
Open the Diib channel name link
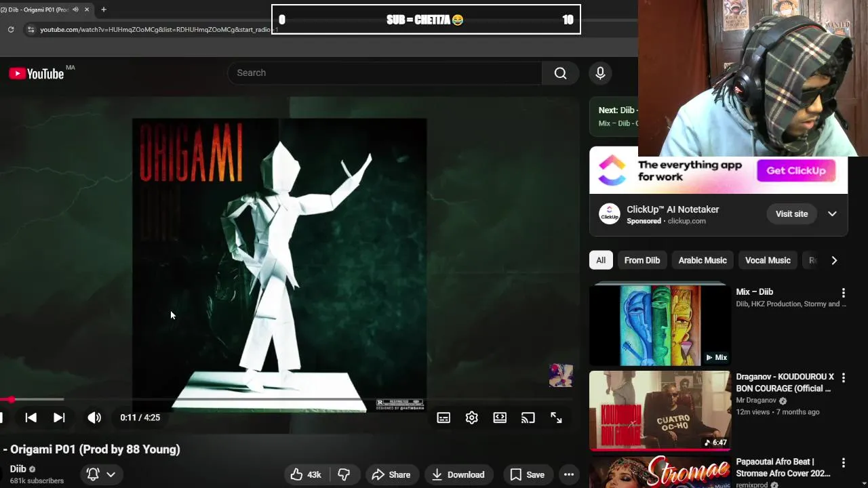pyautogui.click(x=18, y=469)
